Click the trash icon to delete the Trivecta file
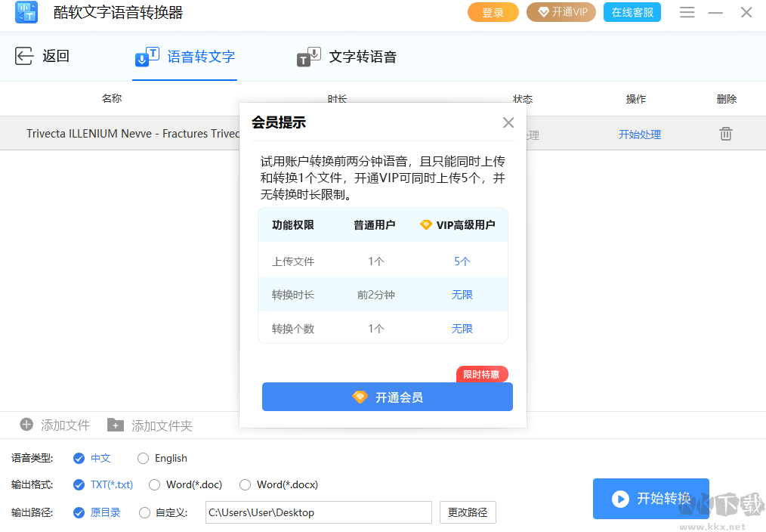The width and height of the screenshot is (766, 532). point(725,133)
